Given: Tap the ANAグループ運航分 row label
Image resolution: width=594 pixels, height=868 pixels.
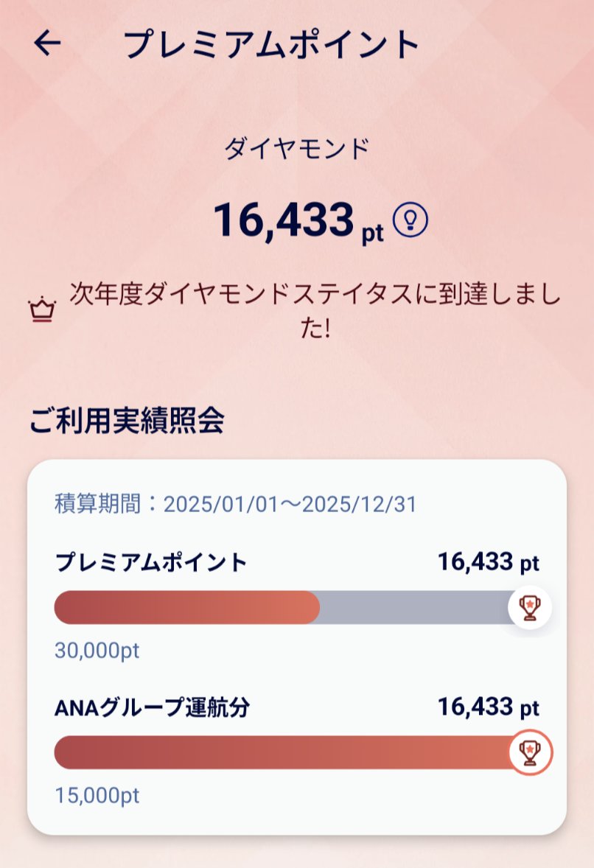Looking at the screenshot, I should pos(153,707).
